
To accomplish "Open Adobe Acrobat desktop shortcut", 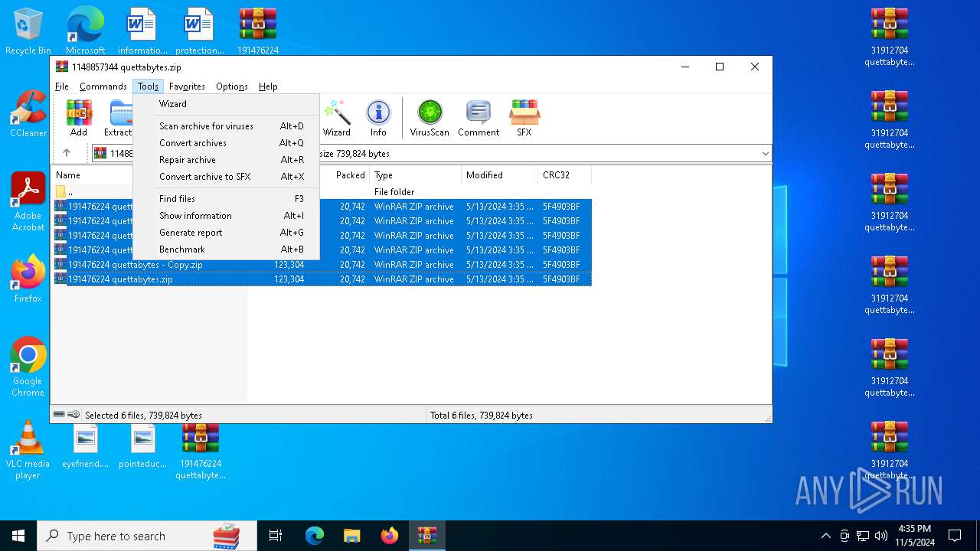I will point(28,202).
